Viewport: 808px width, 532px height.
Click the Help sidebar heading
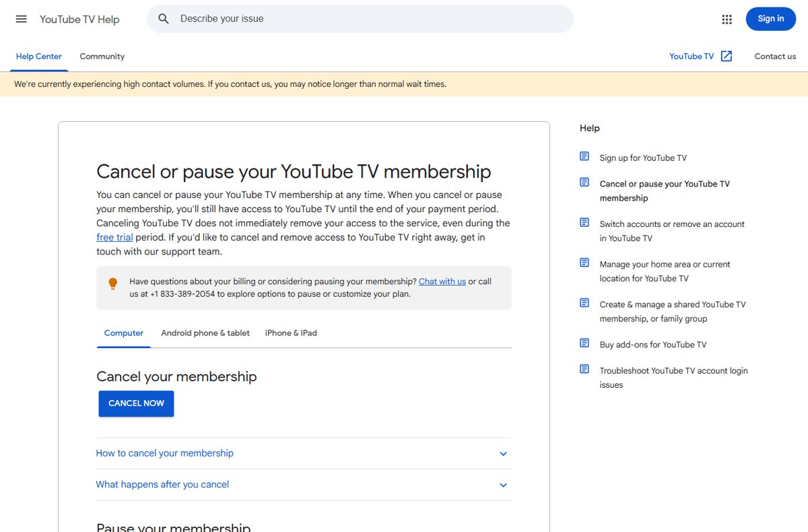point(589,128)
